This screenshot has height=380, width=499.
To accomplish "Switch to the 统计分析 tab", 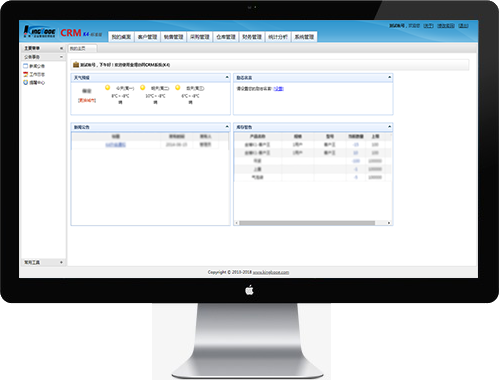I will (278, 37).
